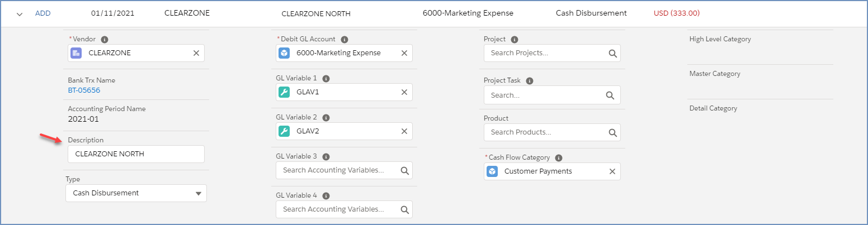Screen dimensions: 868x225
Task: Click the GL Variable 3 info icon
Action: click(x=327, y=157)
